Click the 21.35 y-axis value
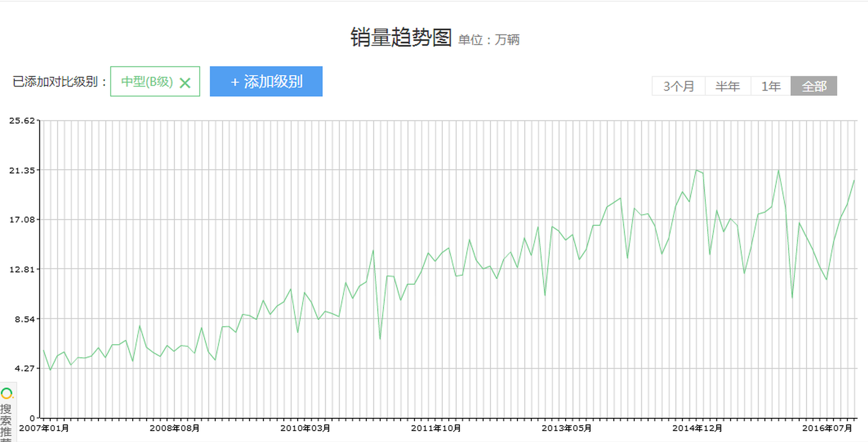Viewport: 868px width, 442px height. (22, 170)
